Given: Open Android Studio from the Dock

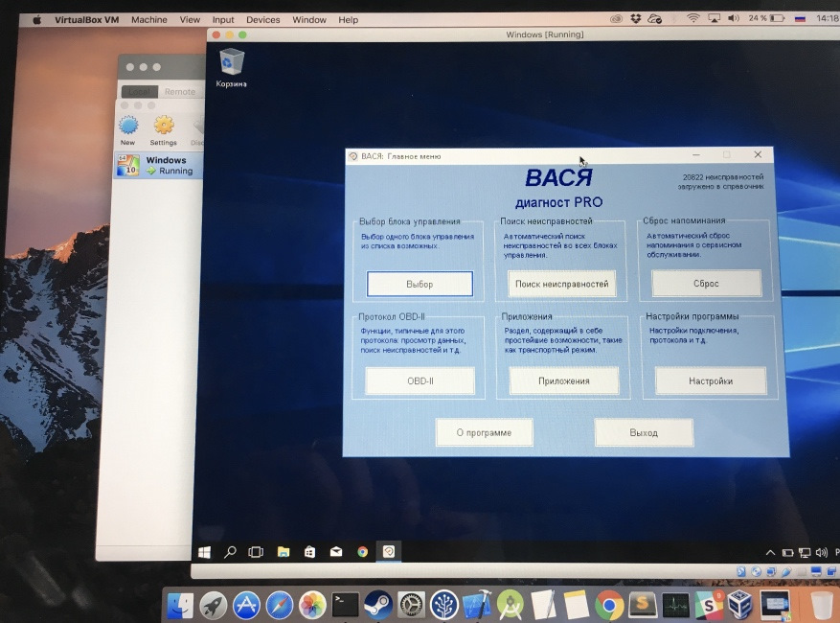Looking at the screenshot, I should click(510, 606).
